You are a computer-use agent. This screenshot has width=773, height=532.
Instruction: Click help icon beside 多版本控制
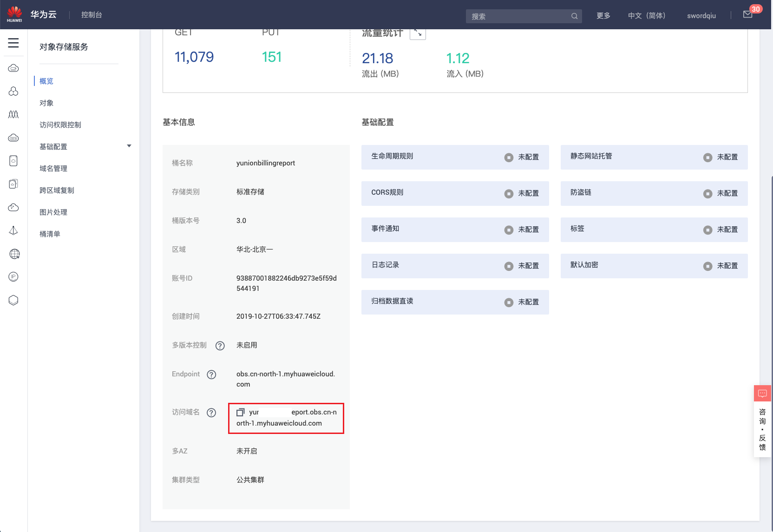pyautogui.click(x=220, y=346)
